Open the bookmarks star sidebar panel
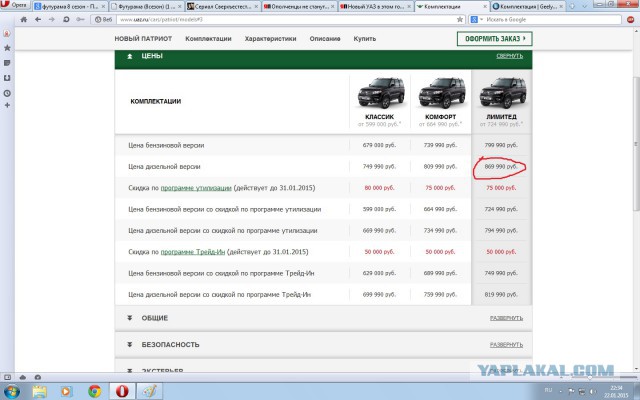This screenshot has height=400, width=640. coord(7,48)
